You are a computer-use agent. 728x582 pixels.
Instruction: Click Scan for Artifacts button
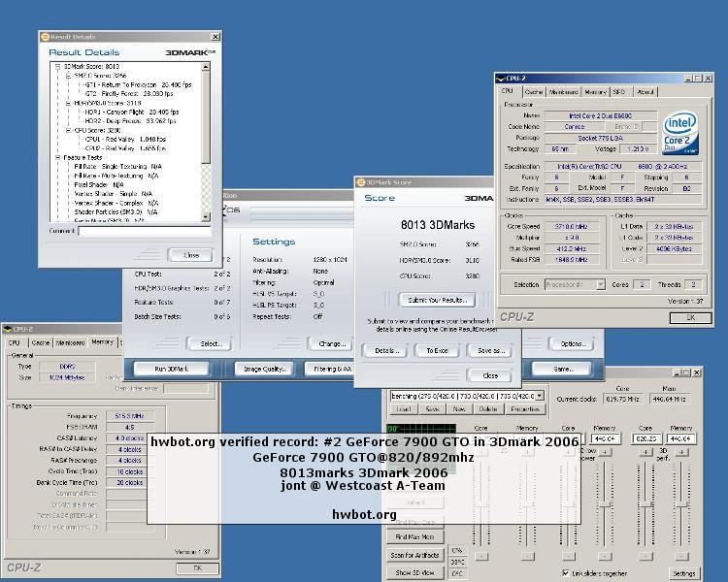tap(415, 555)
